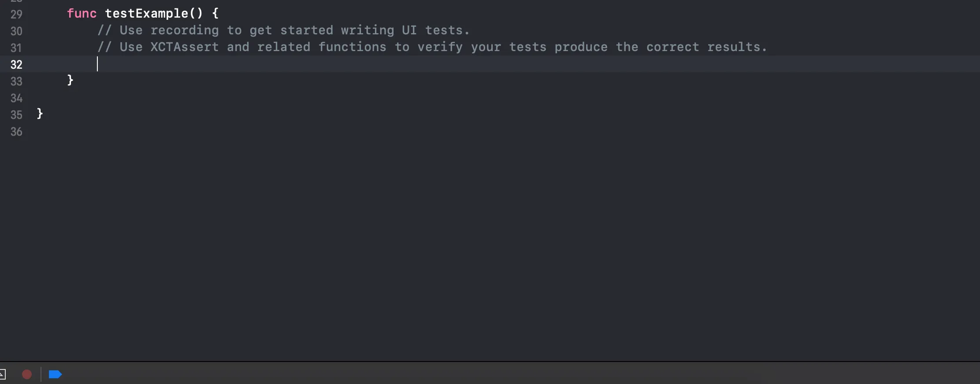Add breakpoint at line 30 gutter
Viewport: 980px width, 384px height.
16,31
